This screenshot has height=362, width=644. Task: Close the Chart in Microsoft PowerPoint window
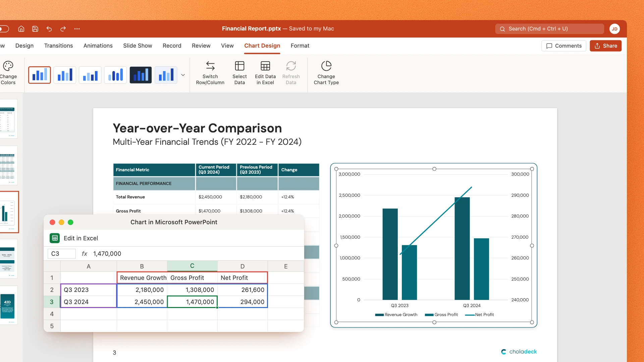point(52,222)
